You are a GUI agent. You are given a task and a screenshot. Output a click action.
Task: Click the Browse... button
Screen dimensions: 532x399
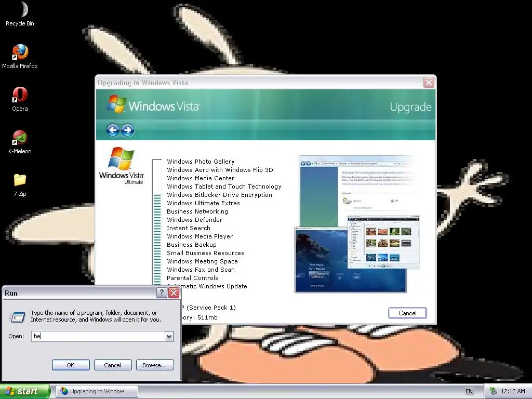click(x=155, y=365)
